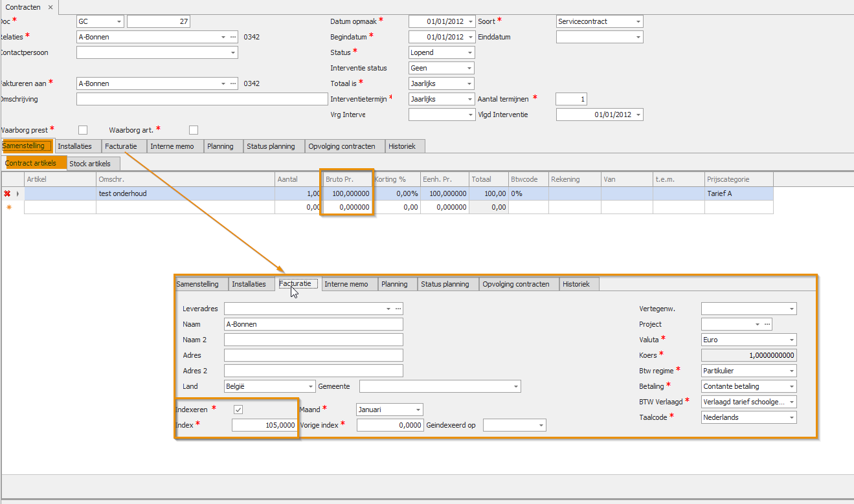
Task: Switch to the Installaties tab in upper tab row
Action: point(78,146)
